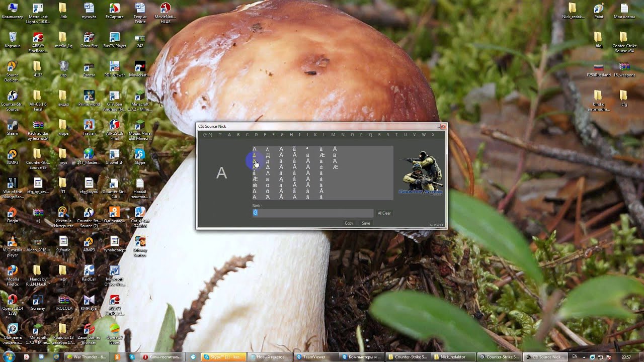
Task: Open the KMPlayer shortcut
Action: [89, 302]
